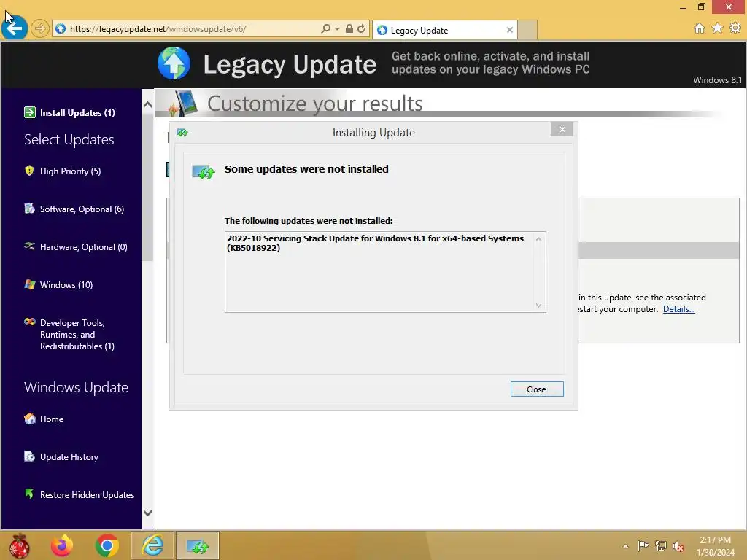Click the Hardware, Optional icon
This screenshot has height=560, width=747.
[x=29, y=246]
